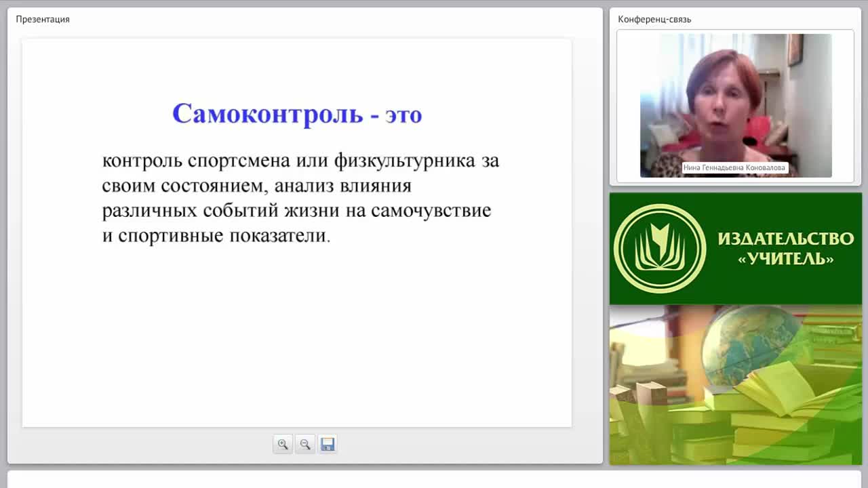
Task: Save the presentation with the floppy disk icon
Action: click(x=328, y=445)
